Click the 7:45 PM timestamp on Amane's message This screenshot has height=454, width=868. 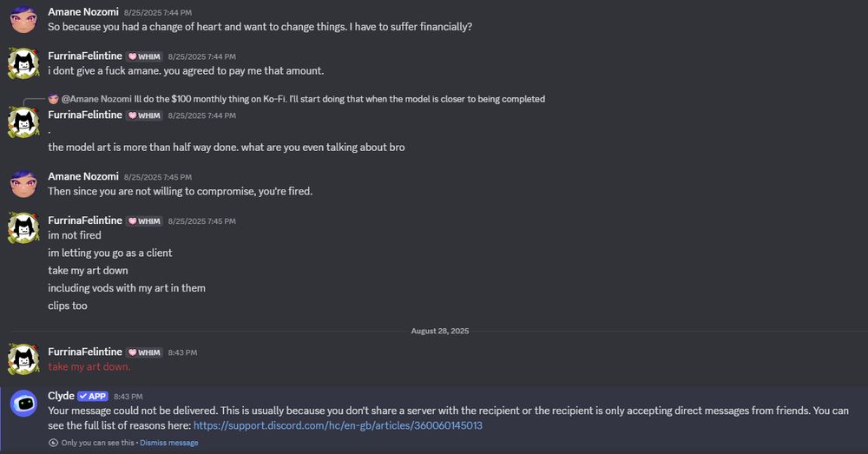[x=151, y=177]
